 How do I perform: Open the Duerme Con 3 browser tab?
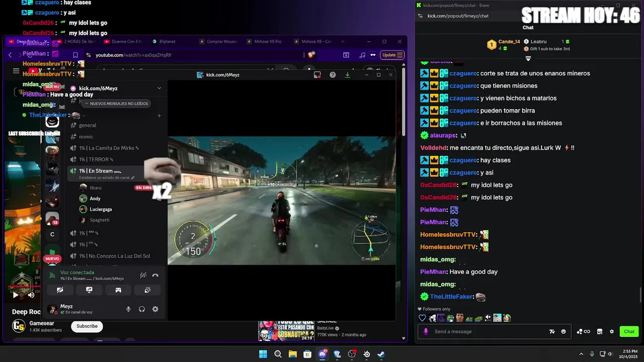click(123, 41)
